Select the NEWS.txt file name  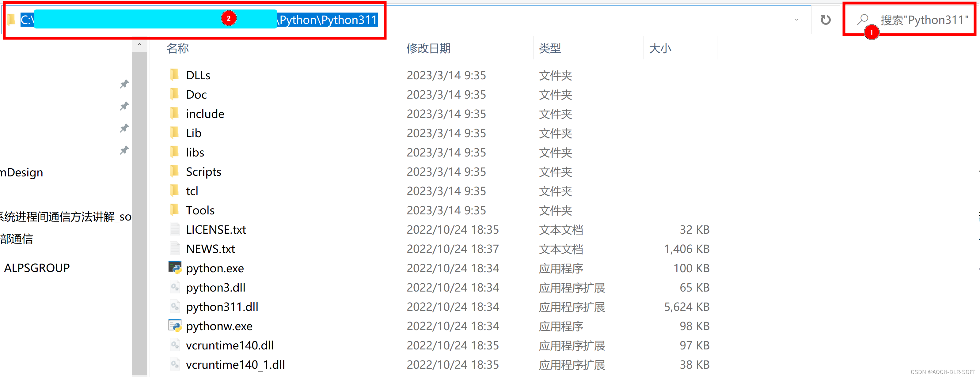[211, 249]
